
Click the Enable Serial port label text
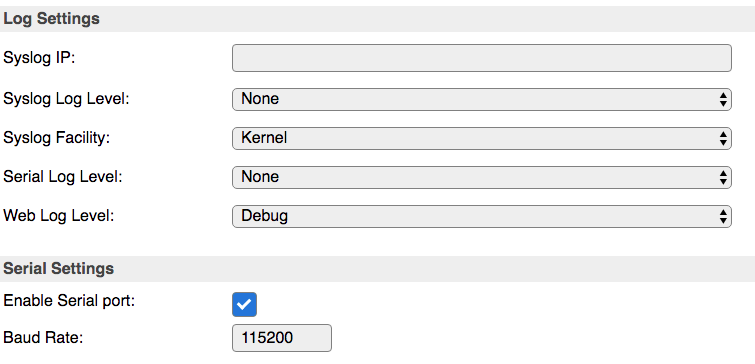click(69, 301)
